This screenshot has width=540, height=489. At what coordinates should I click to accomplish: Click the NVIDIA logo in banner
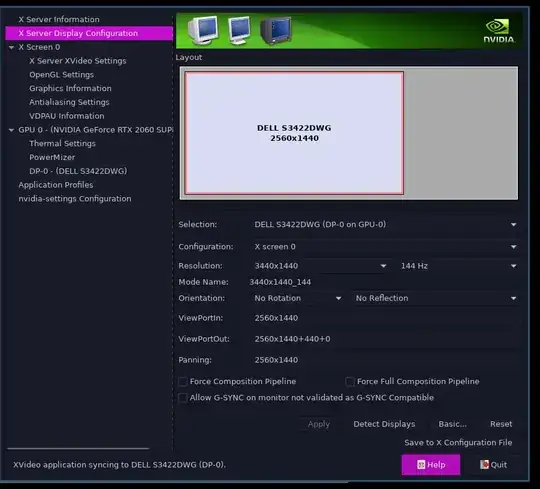point(499,31)
